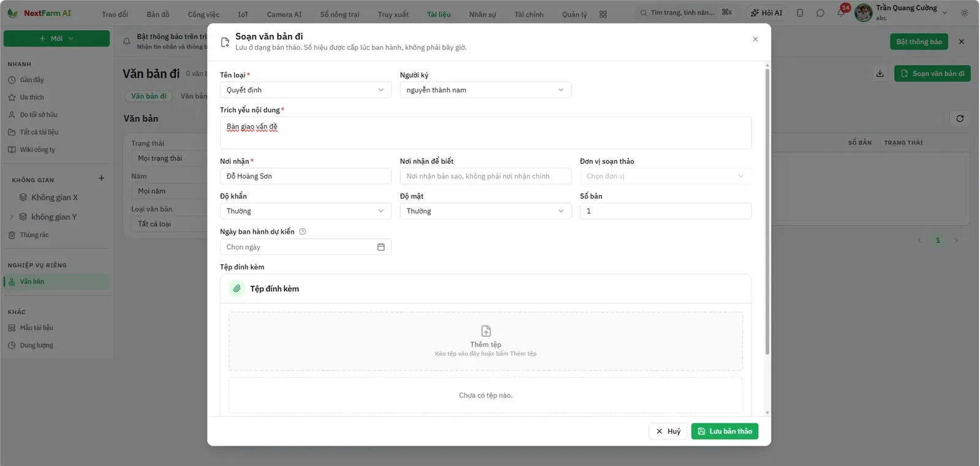Image resolution: width=980 pixels, height=466 pixels.
Task: Open the notification bell with badge 14
Action: tap(842, 12)
